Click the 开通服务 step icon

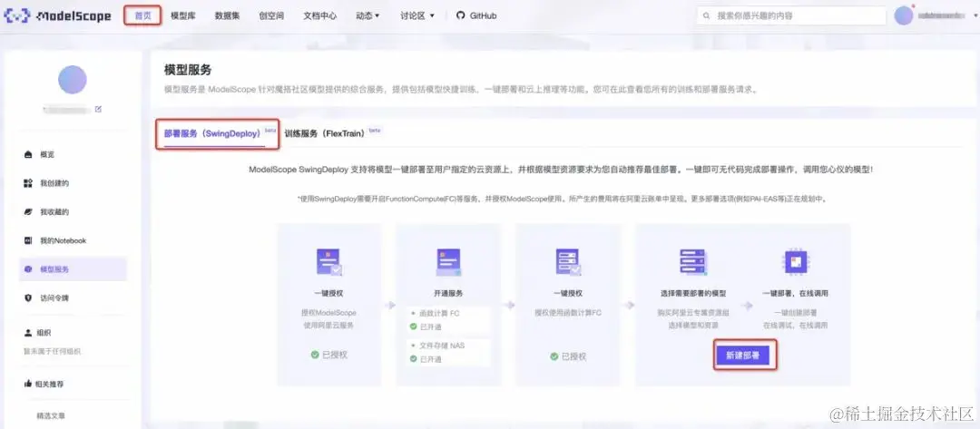click(448, 261)
